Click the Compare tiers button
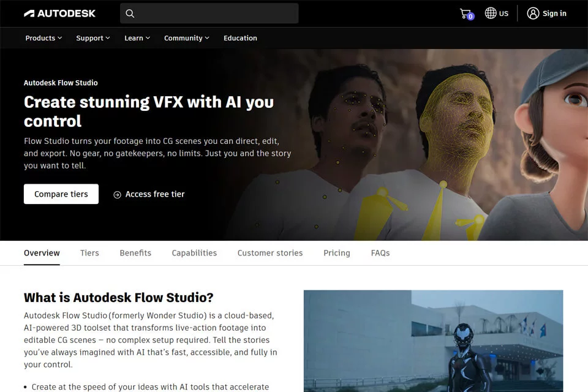The height and width of the screenshot is (392, 588). click(61, 194)
